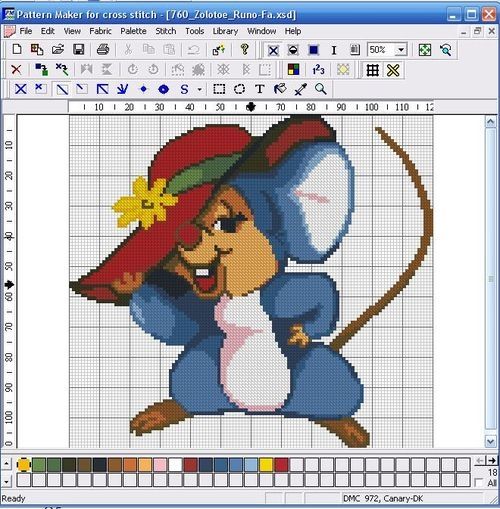Click the 50% zoom level field
This screenshot has width=500, height=509.
pos(381,50)
